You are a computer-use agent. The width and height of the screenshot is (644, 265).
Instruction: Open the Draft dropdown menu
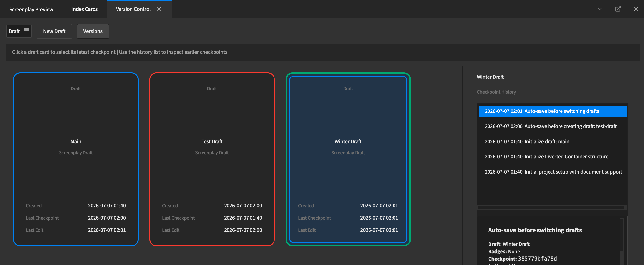tap(19, 31)
